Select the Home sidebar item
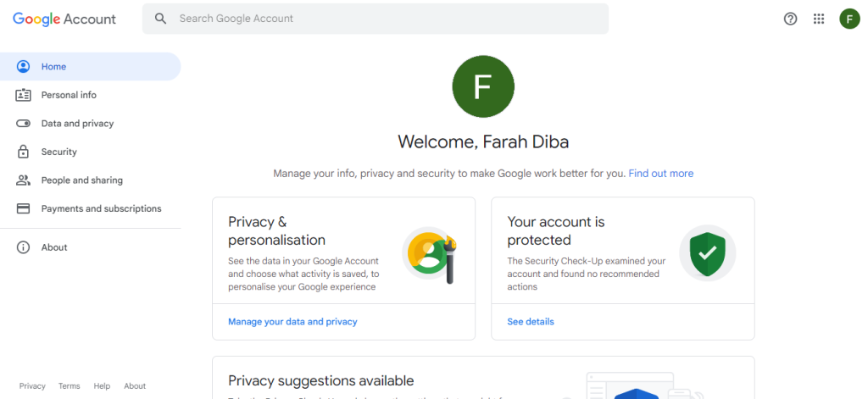This screenshot has width=868, height=399. click(x=90, y=66)
